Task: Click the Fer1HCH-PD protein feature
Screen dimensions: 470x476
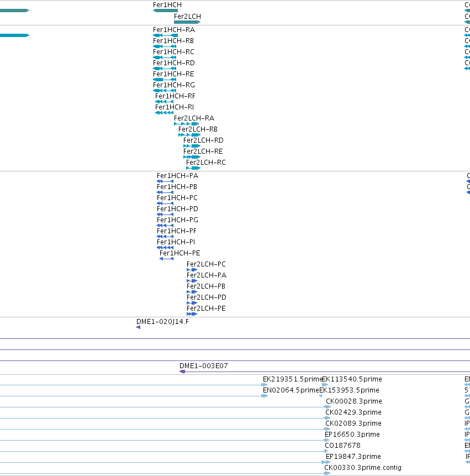Action: point(165,215)
